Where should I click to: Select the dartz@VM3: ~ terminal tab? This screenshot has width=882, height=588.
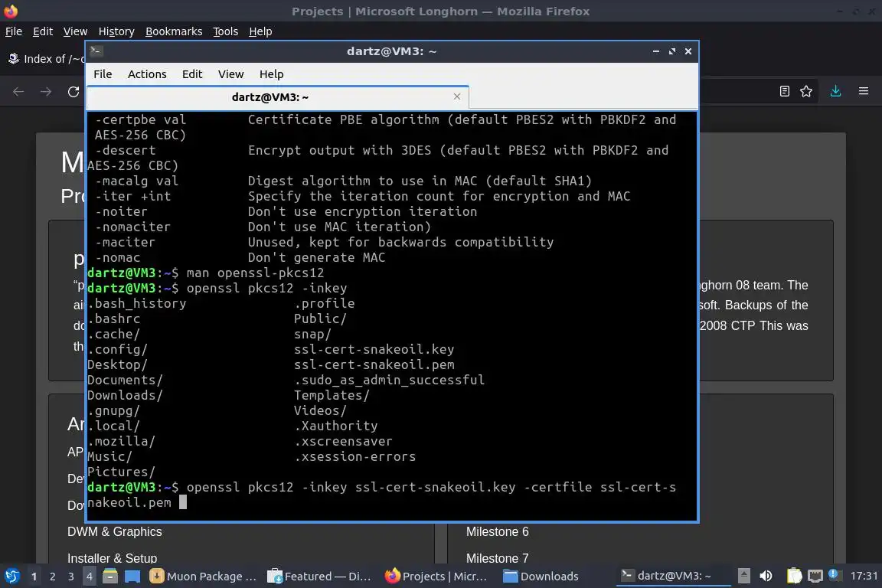click(x=278, y=97)
